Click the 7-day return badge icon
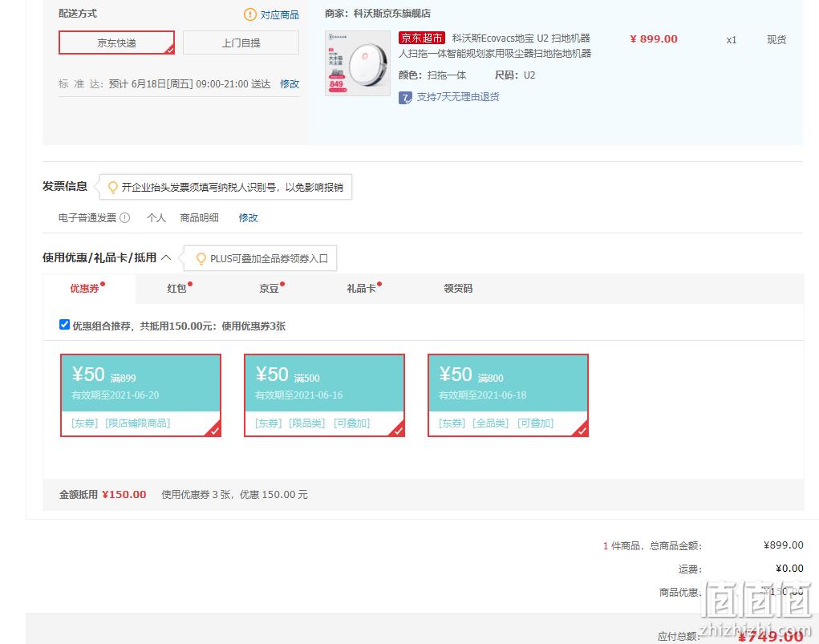Screen dimensions: 819x644 coord(405,98)
